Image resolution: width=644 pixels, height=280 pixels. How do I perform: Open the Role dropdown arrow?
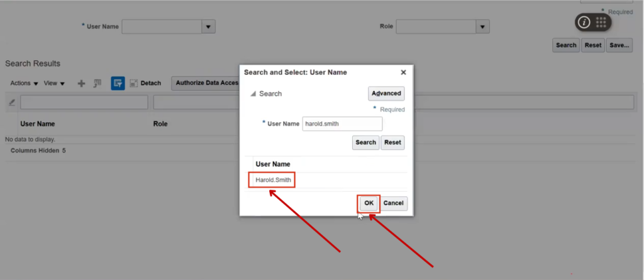[482, 26]
